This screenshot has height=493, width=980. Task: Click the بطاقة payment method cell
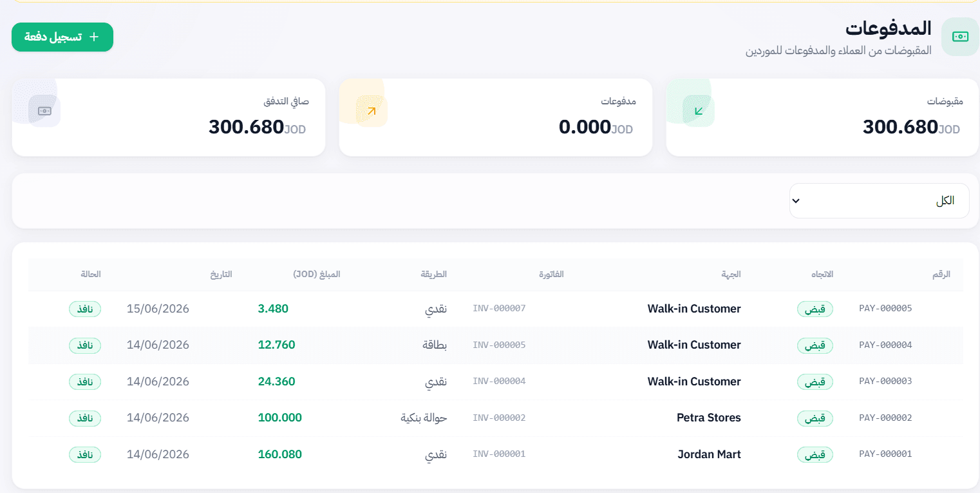[x=435, y=345]
